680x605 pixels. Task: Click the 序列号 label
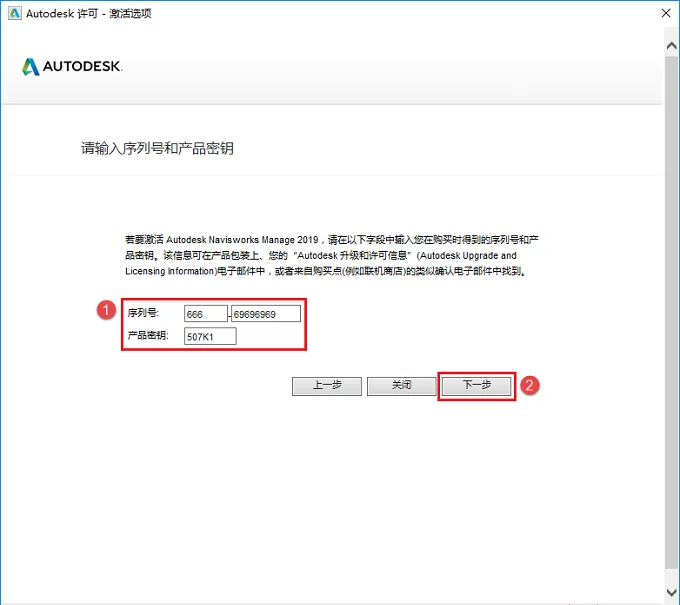pos(144,313)
